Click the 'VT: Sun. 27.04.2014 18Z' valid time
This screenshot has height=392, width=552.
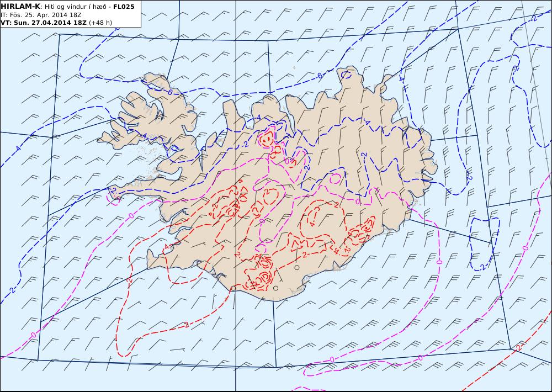click(44, 23)
